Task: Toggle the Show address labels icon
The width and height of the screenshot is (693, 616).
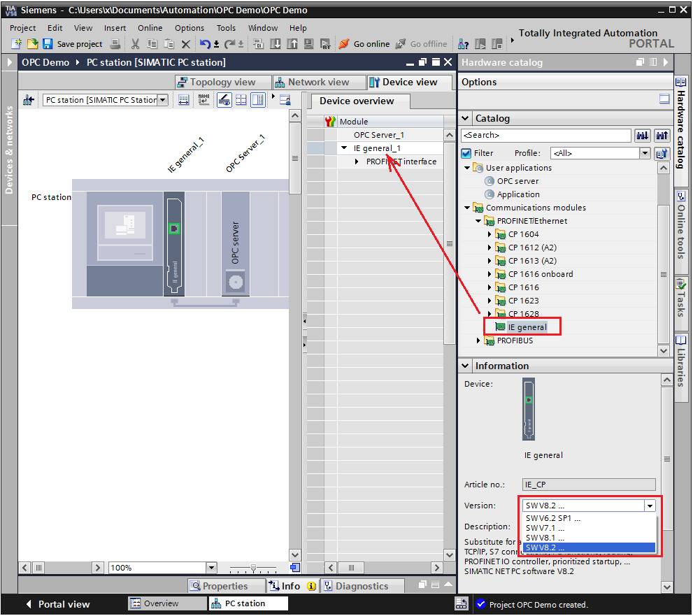Action: [183, 100]
